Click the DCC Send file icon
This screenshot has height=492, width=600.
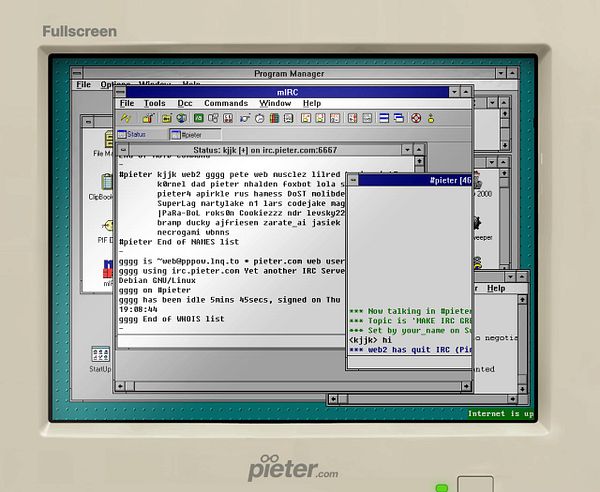click(x=306, y=118)
